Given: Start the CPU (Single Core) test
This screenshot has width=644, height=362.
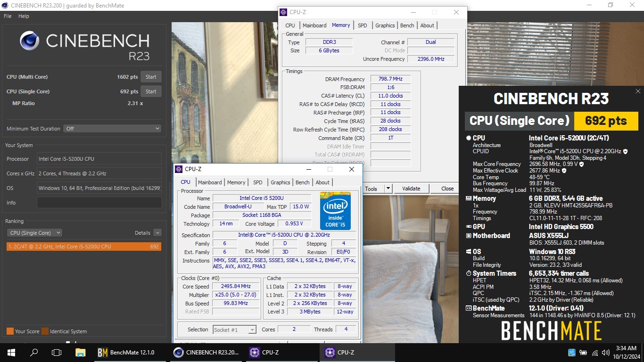Looking at the screenshot, I should 151,91.
